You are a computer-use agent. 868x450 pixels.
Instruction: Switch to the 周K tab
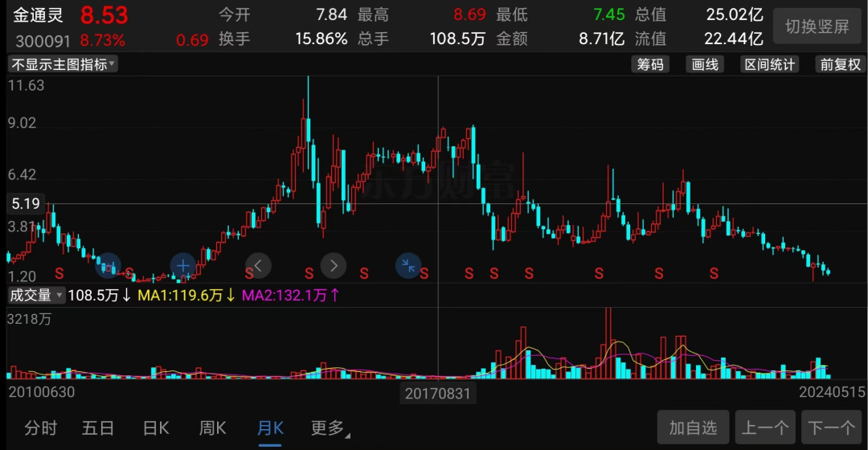(x=212, y=427)
